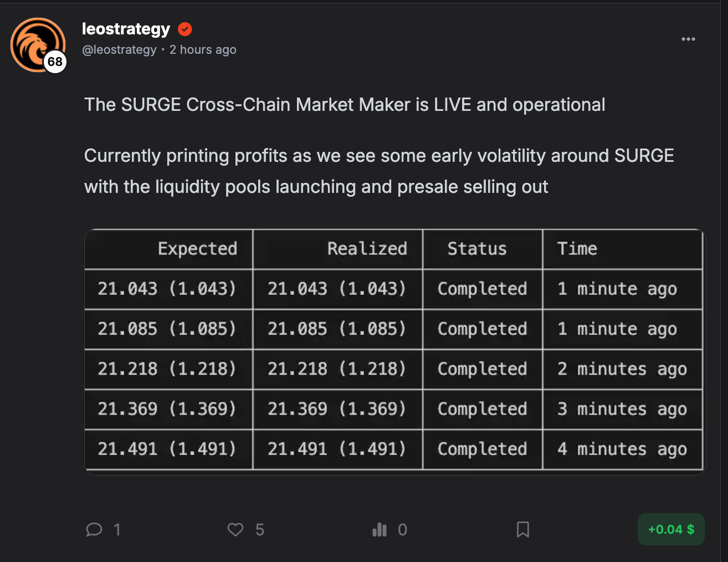Open the @leostrategy handle link

(x=119, y=50)
